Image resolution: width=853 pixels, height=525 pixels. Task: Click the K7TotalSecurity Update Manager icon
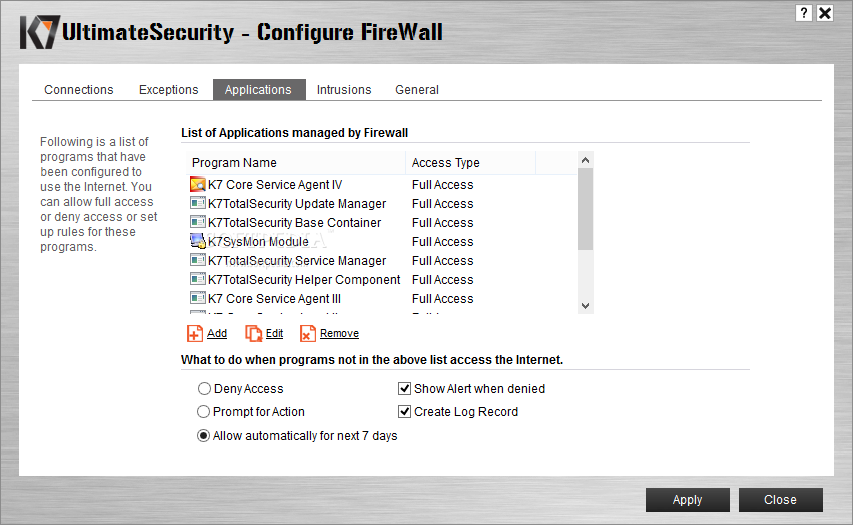tap(197, 203)
